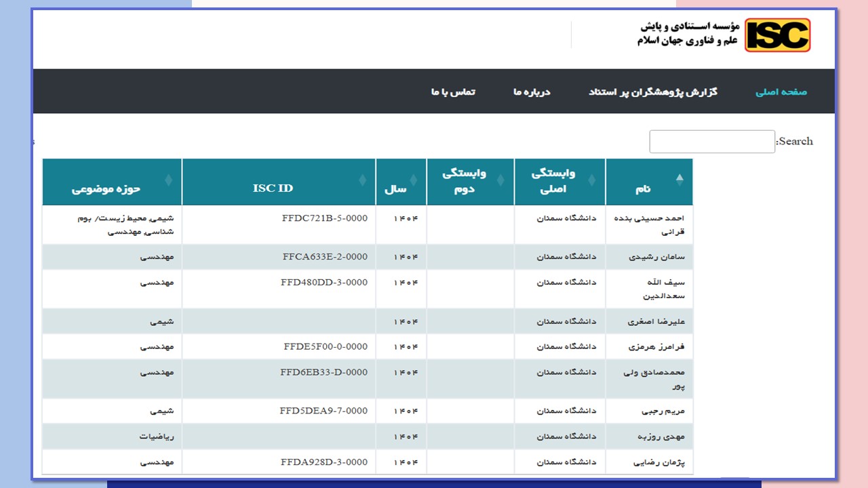This screenshot has height=488, width=868.
Task: Click the sort arrow in the نام column header
Action: pos(679,179)
